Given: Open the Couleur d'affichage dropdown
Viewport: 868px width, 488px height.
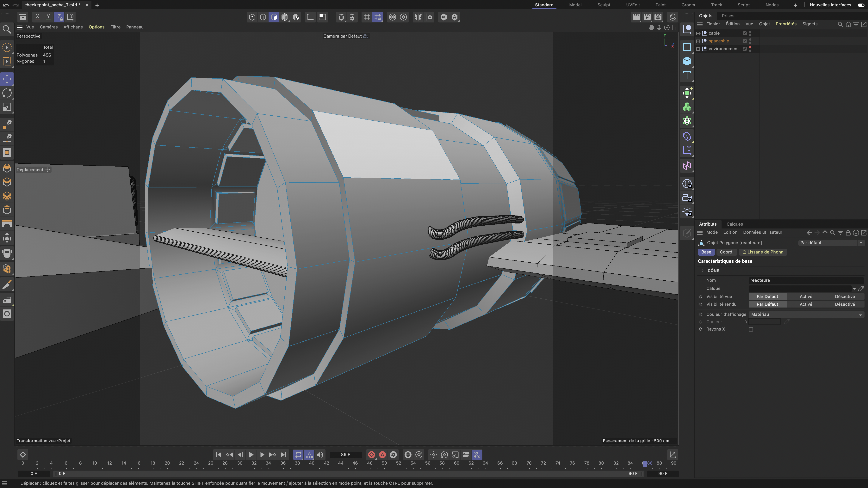Looking at the screenshot, I should [x=806, y=314].
